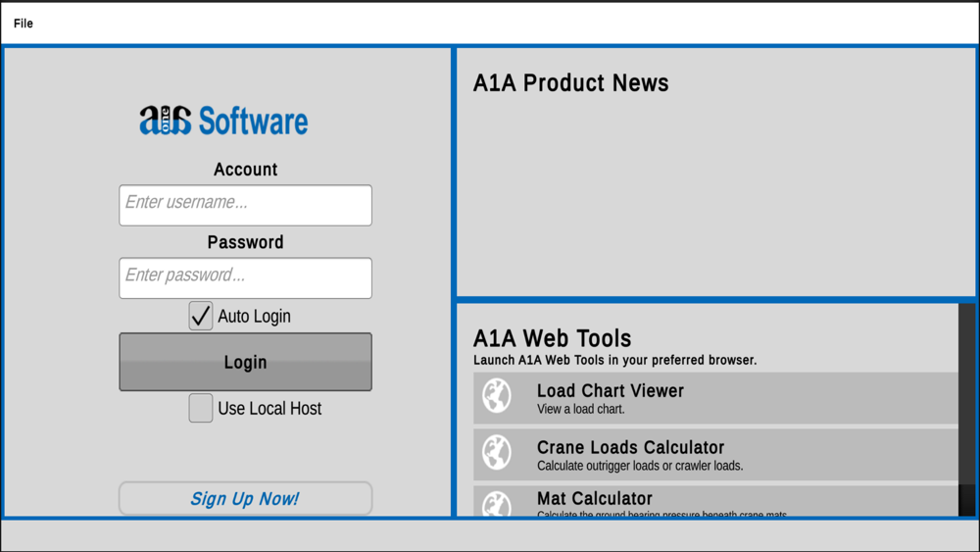Click the 'View a load chart.' description
980x552 pixels.
(x=580, y=410)
